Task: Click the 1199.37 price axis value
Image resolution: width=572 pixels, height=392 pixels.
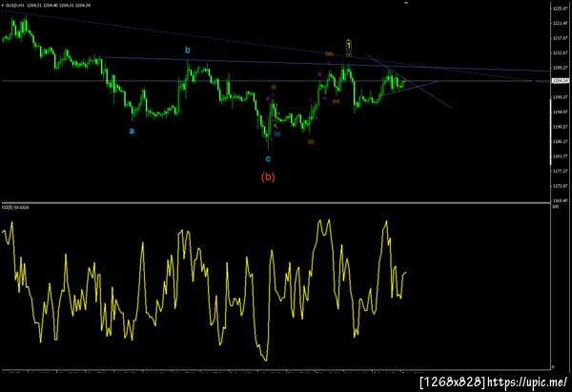Action: pyautogui.click(x=561, y=97)
